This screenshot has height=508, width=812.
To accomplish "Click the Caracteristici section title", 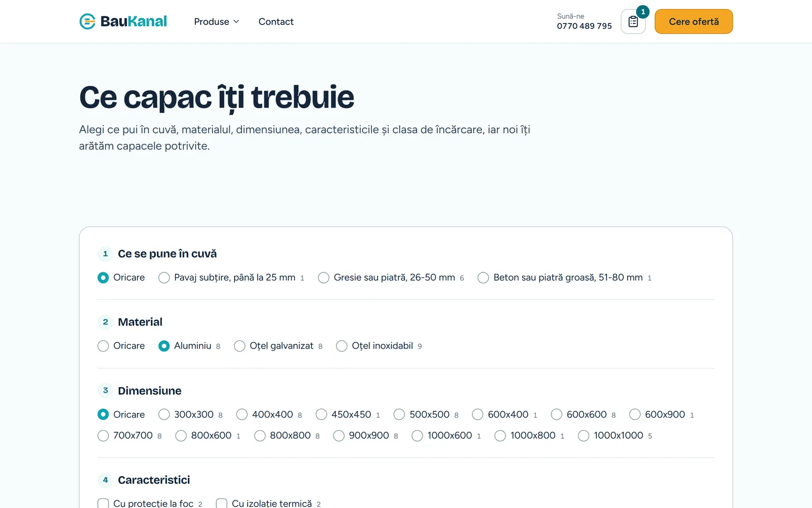I will (x=154, y=480).
